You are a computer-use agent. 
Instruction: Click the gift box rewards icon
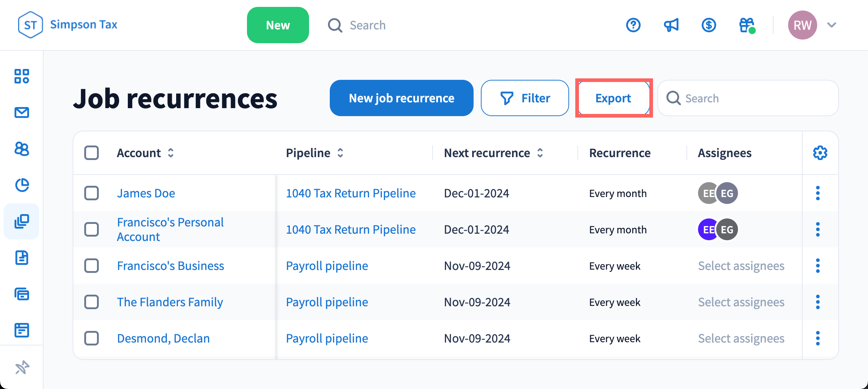tap(747, 25)
